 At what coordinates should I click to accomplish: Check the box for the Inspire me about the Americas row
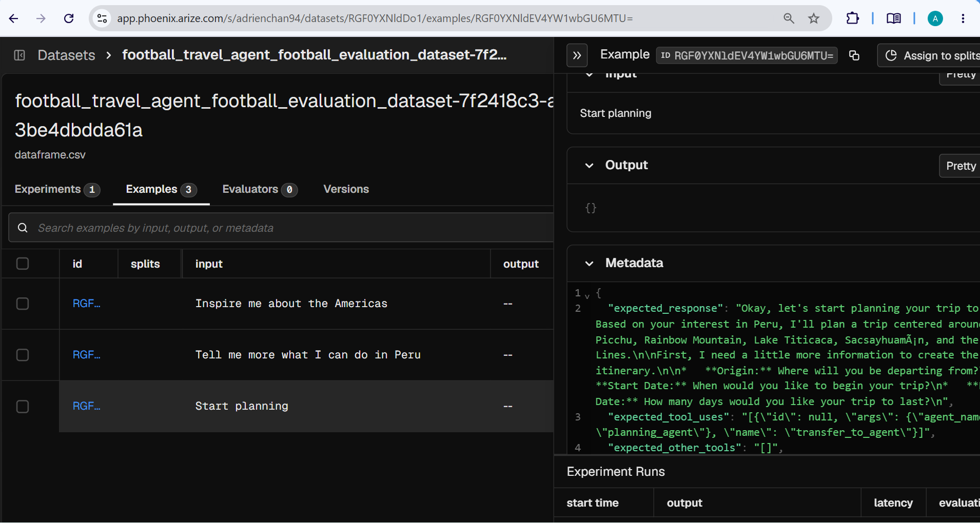coord(23,304)
